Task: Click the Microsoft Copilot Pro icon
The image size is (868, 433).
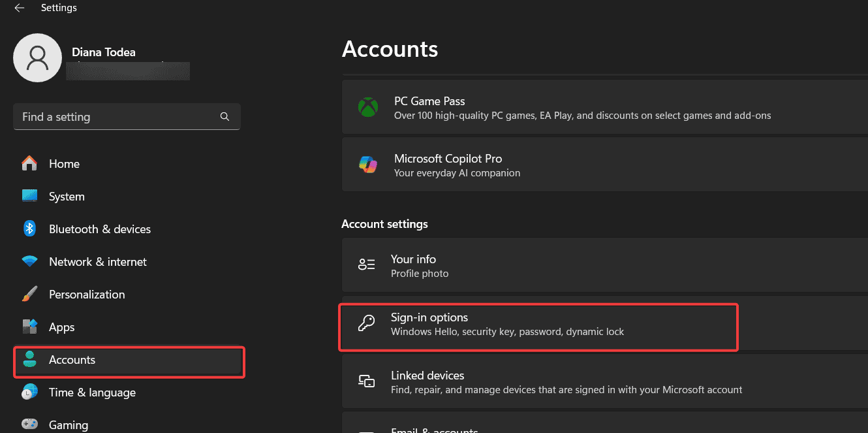Action: click(x=368, y=165)
